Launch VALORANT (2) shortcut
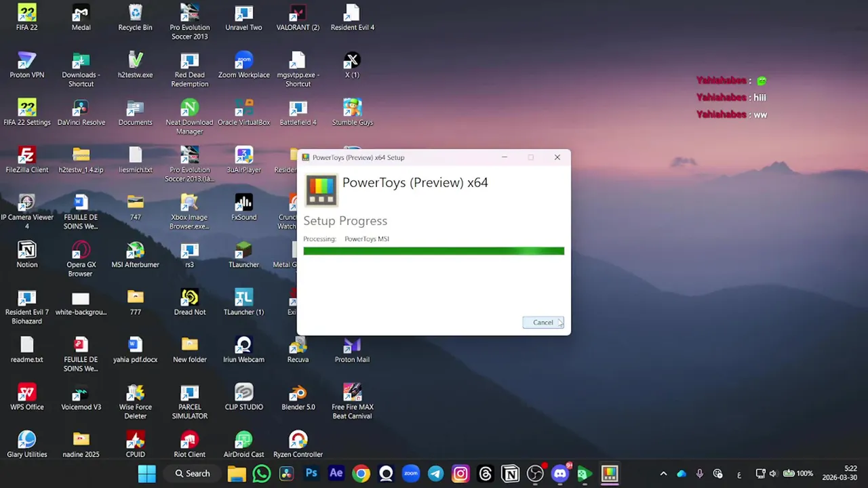This screenshot has width=868, height=488. (298, 17)
